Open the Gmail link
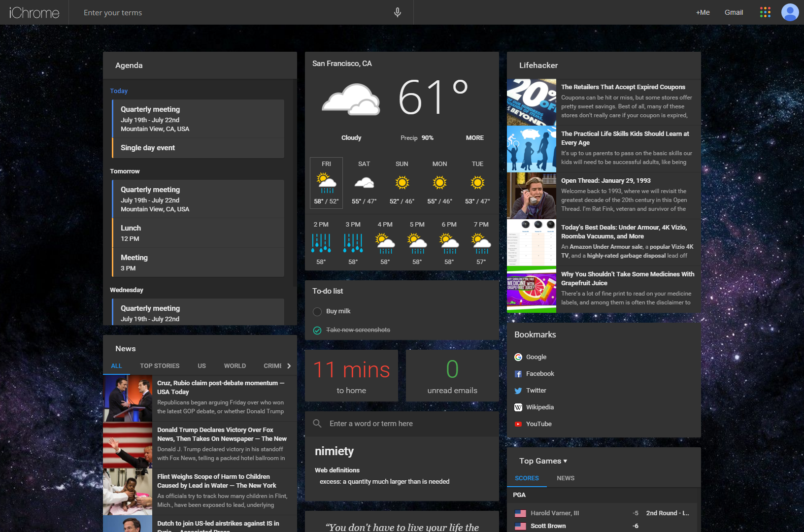This screenshot has height=532, width=804. coord(734,12)
